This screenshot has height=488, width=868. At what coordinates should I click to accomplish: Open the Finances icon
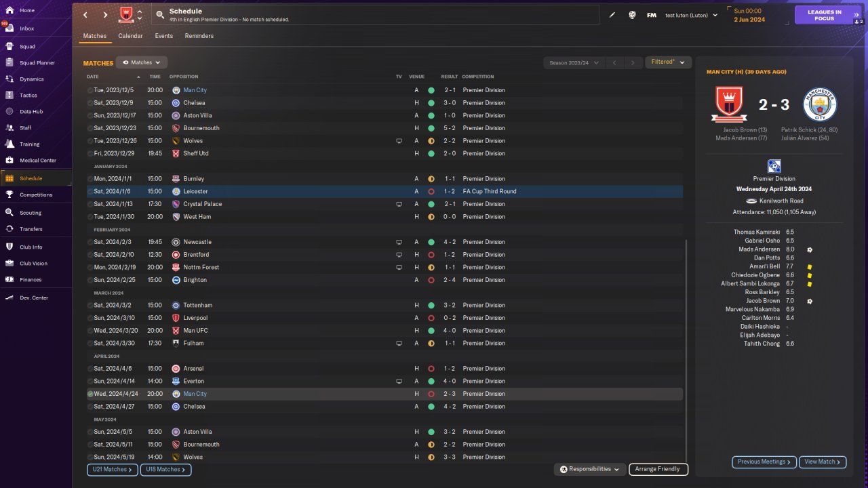coord(9,280)
